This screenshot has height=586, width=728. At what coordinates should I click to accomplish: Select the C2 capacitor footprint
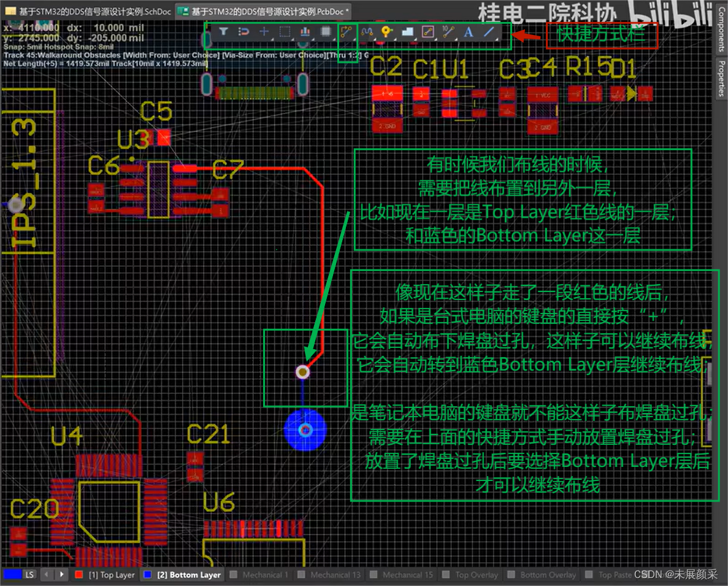click(387, 109)
